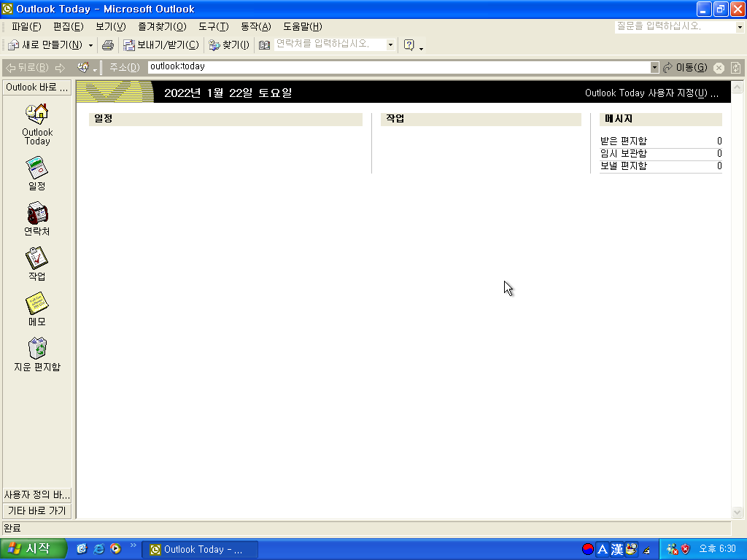Viewport: 747px width, 560px height.
Task: Toggle the IME A input mode
Action: tap(602, 550)
